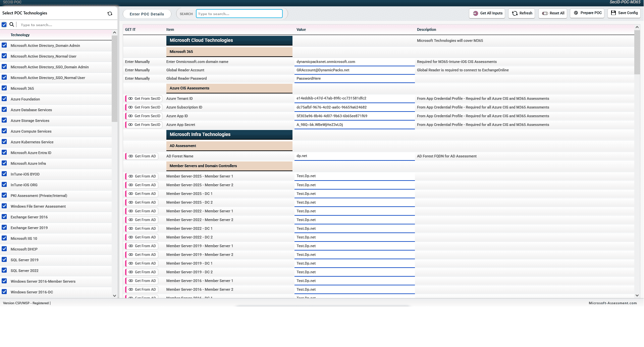Click the Description column header
The image size is (644, 347).
pos(426,29)
